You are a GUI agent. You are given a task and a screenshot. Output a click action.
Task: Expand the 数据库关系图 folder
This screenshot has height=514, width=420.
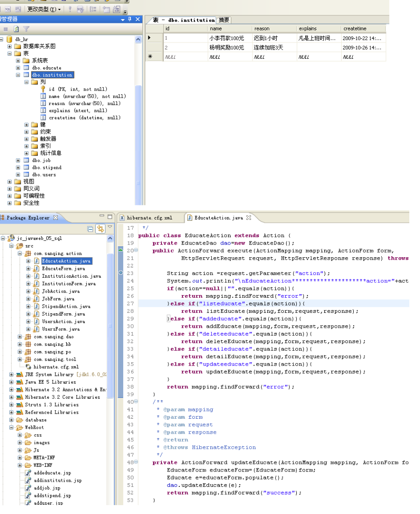[x=9, y=47]
